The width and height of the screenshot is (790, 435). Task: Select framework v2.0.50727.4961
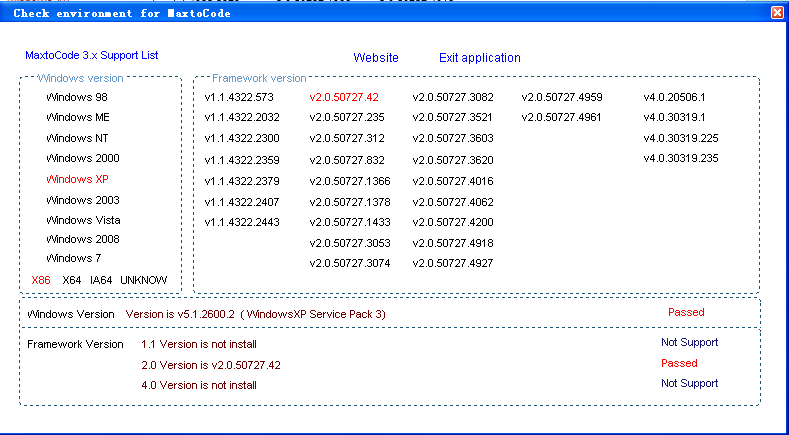pyautogui.click(x=561, y=117)
